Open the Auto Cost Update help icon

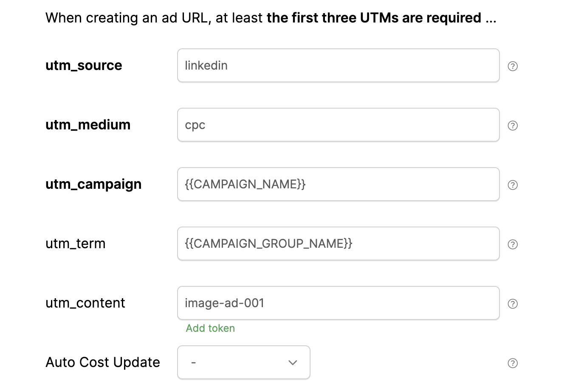pos(513,363)
